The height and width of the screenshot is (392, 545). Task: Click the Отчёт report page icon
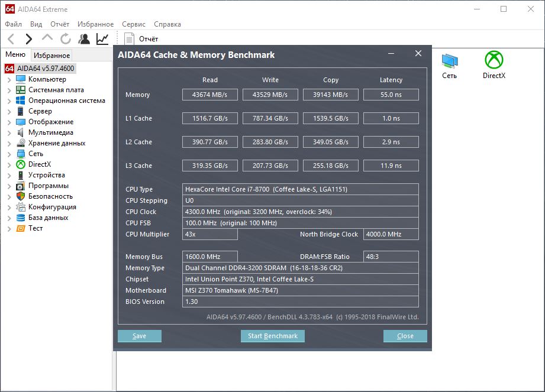[129, 38]
